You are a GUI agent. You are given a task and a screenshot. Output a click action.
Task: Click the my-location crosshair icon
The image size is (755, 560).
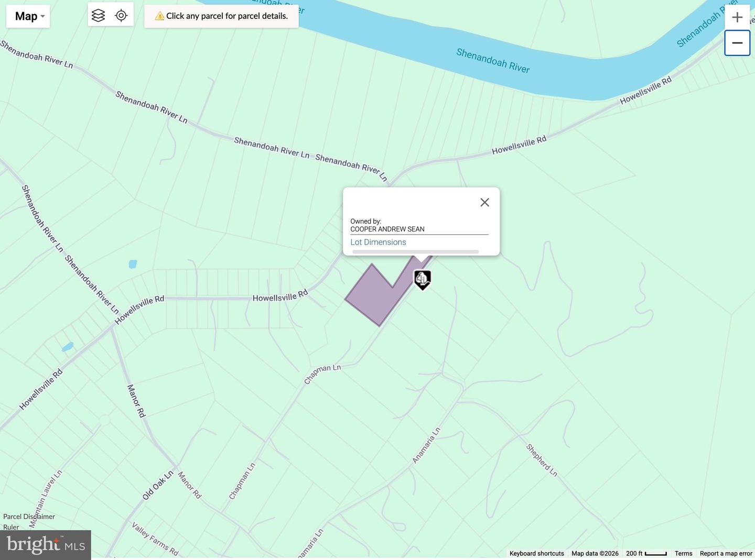coord(121,15)
